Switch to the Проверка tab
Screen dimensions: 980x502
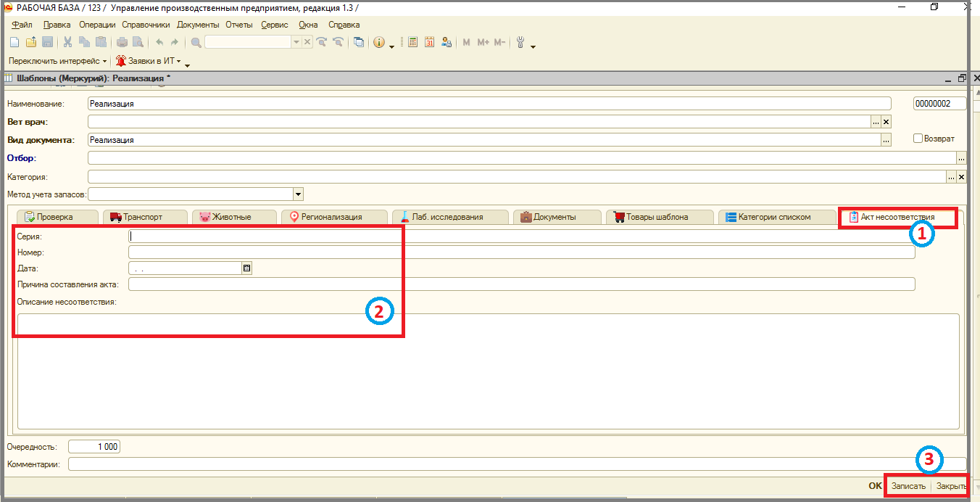tap(56, 216)
